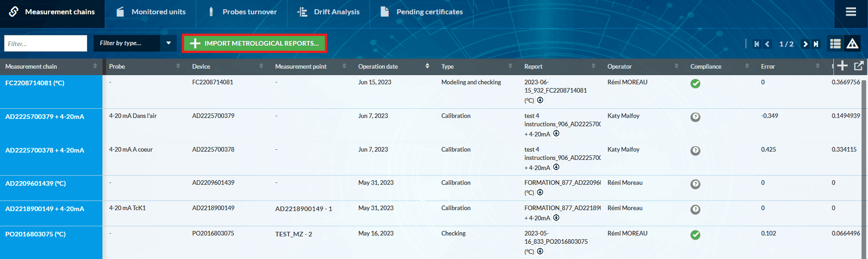Download report 2023-05-16_833_PO2016803075
The image size is (868, 259).
click(x=540, y=251)
